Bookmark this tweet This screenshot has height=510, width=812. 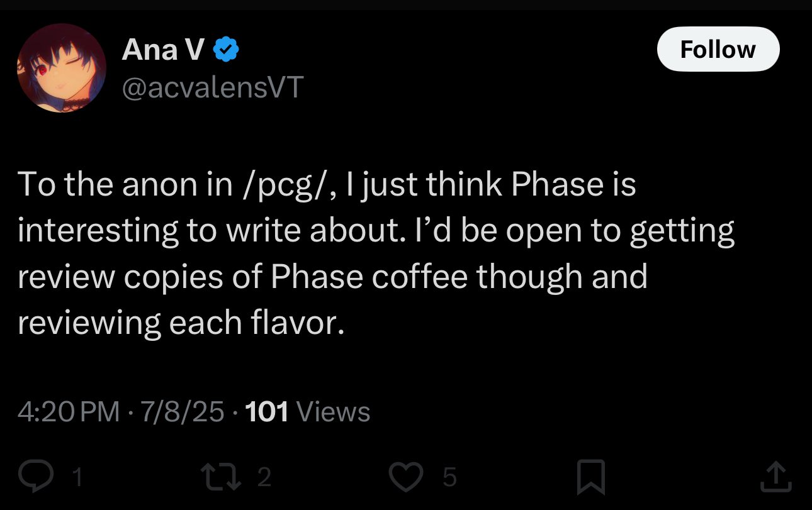[x=591, y=477]
